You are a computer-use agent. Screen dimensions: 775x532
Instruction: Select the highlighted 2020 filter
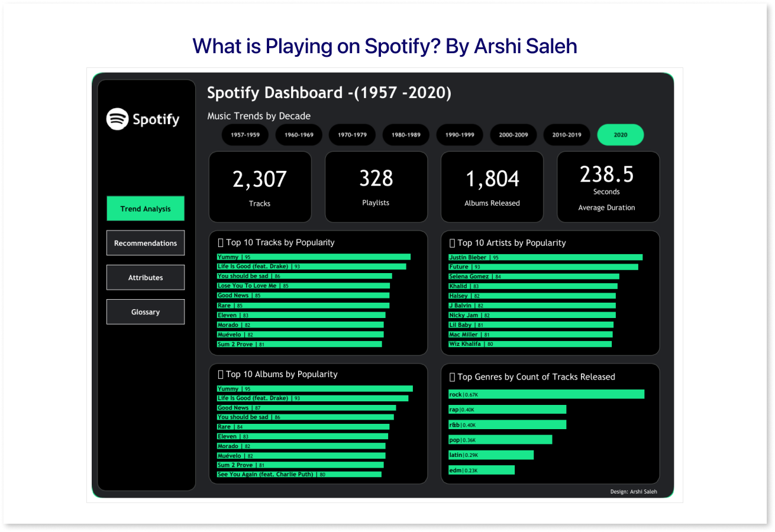621,135
